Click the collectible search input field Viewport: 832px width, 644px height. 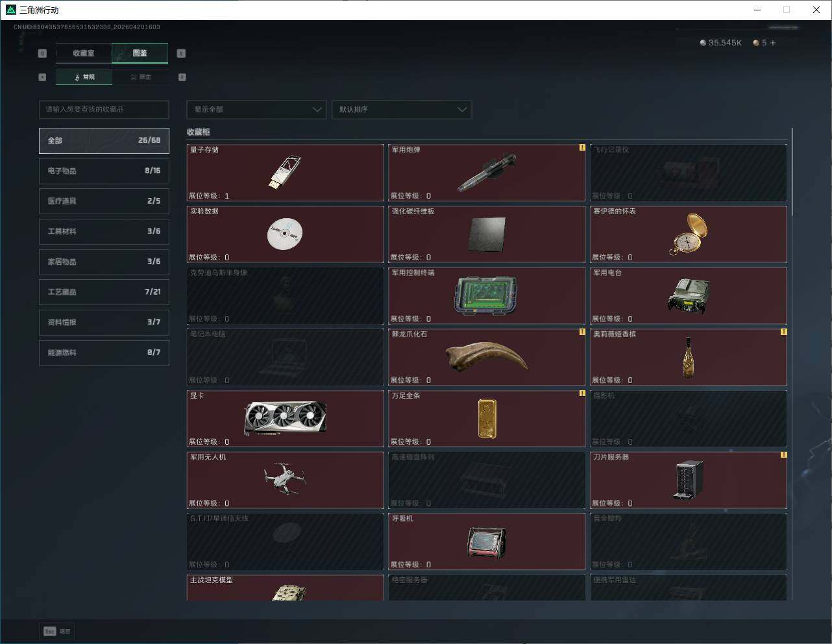104,110
